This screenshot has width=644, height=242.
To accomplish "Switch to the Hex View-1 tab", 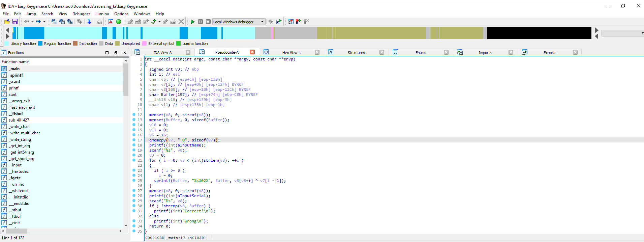I will click(291, 53).
